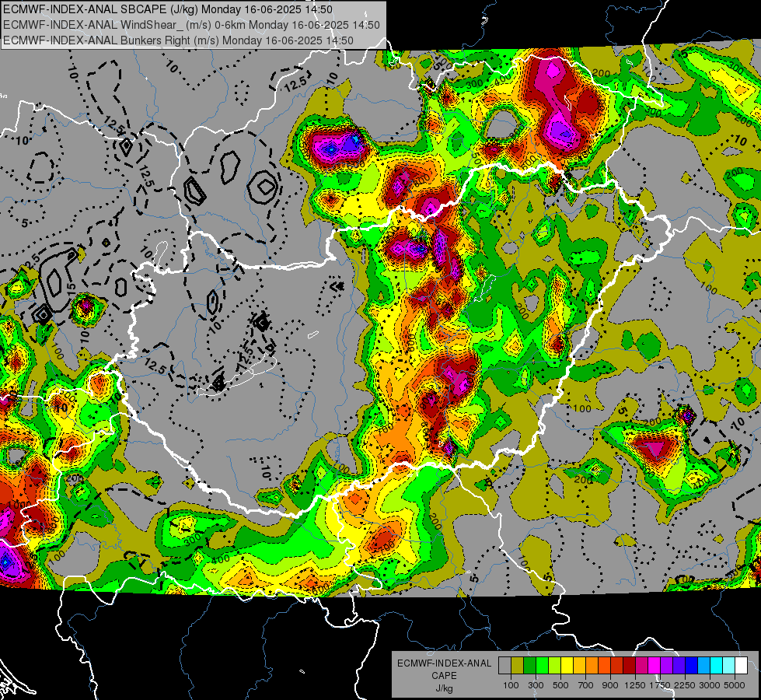The width and height of the screenshot is (761, 700).
Task: Click the bright green swatch in the CAPE legend
Action: [542, 666]
